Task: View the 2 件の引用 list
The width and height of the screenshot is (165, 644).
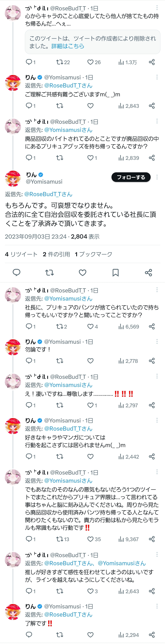Action: (56, 254)
